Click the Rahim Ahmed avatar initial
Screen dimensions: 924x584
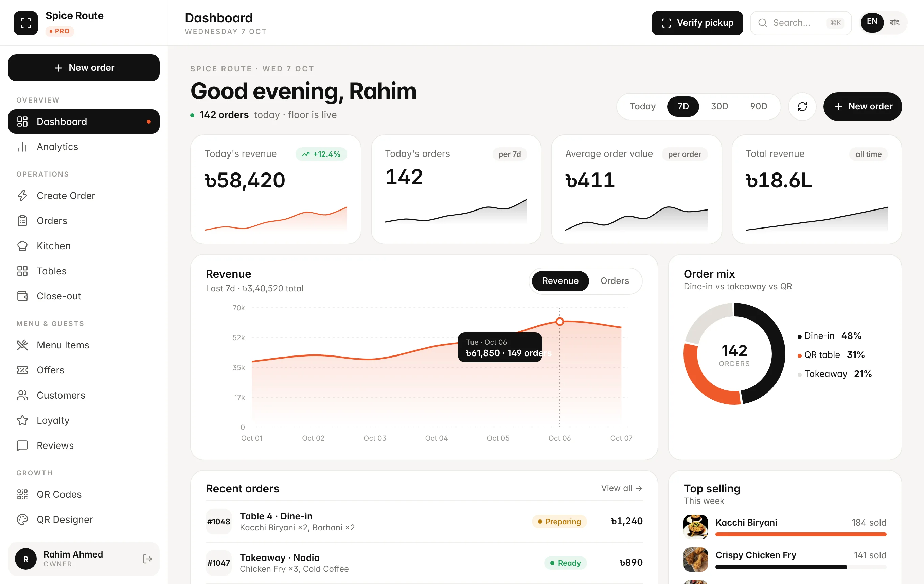point(26,559)
